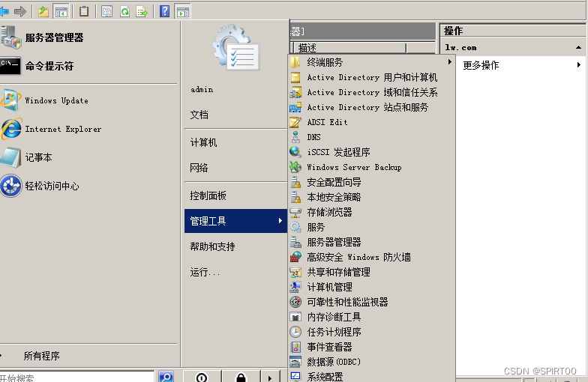Image resolution: width=588 pixels, height=382 pixels.
Task: Open Services (服务) in Administrative Tools submenu
Action: click(x=372, y=227)
